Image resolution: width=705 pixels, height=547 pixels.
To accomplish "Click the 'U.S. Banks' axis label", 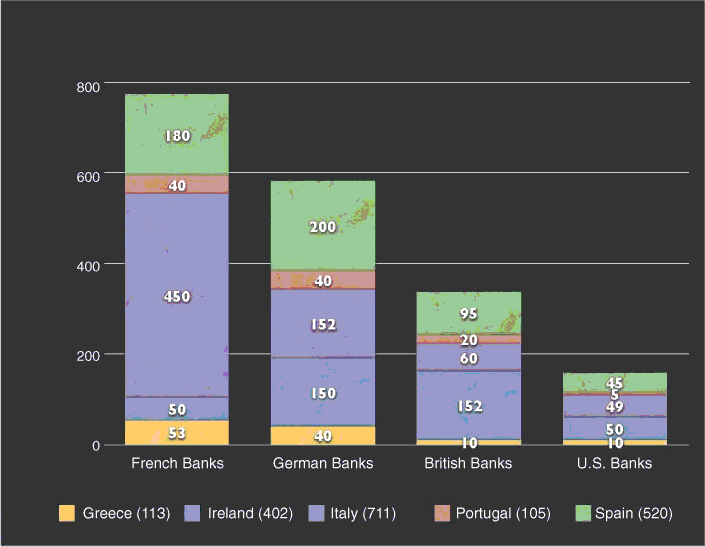I will [x=614, y=463].
